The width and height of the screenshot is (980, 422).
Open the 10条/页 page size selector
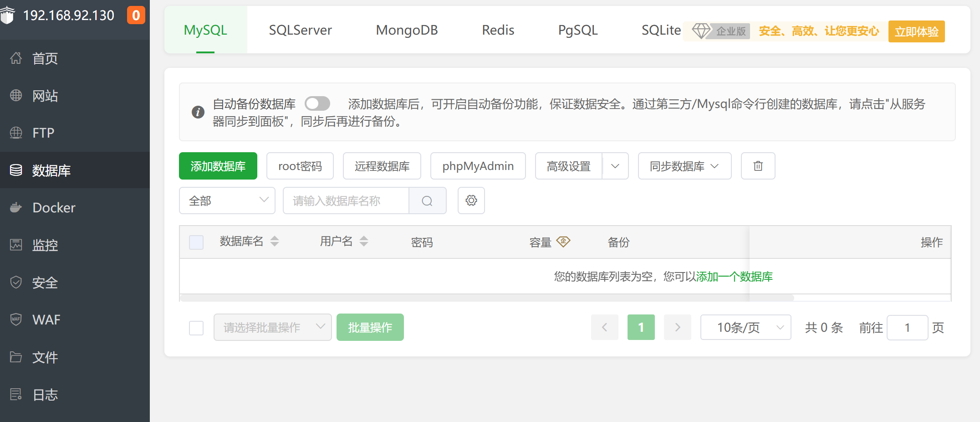tap(745, 328)
